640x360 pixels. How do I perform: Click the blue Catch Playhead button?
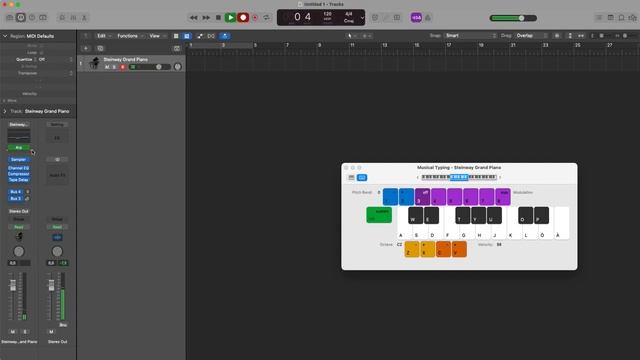[x=224, y=36]
